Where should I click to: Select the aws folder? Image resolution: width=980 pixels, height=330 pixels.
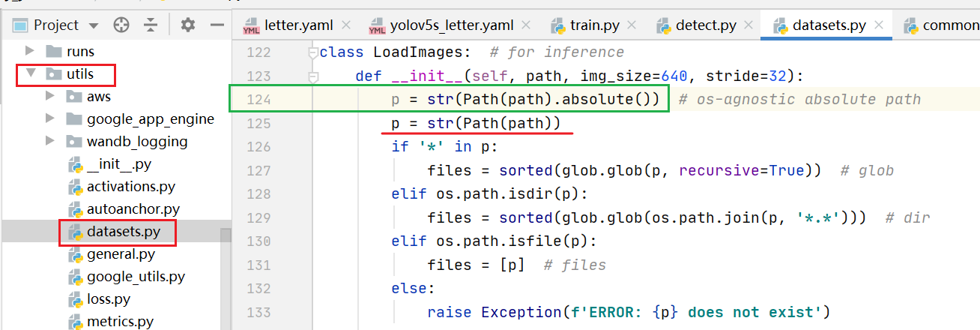pyautogui.click(x=99, y=97)
